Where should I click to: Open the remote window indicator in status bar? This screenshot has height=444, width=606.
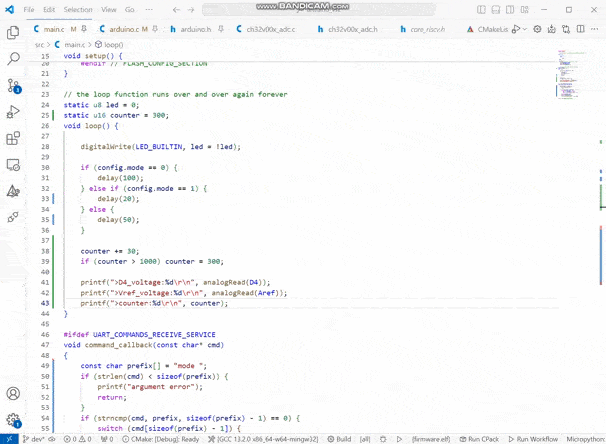9,439
